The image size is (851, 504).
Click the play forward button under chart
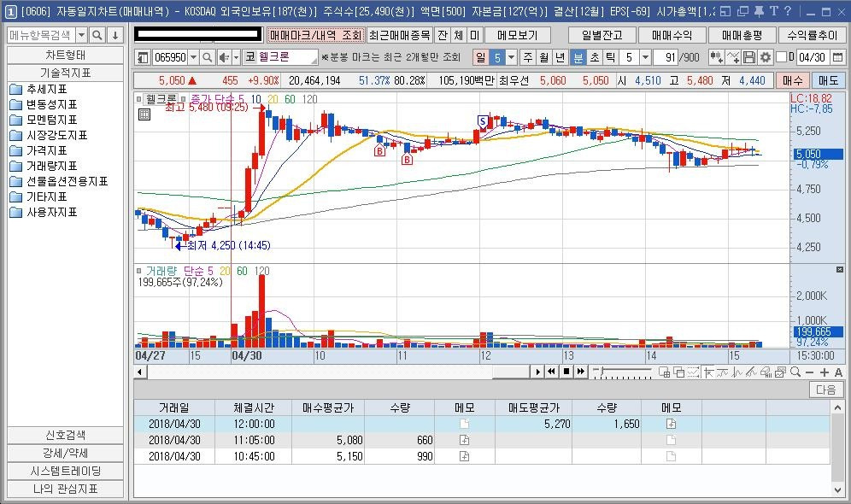[537, 372]
